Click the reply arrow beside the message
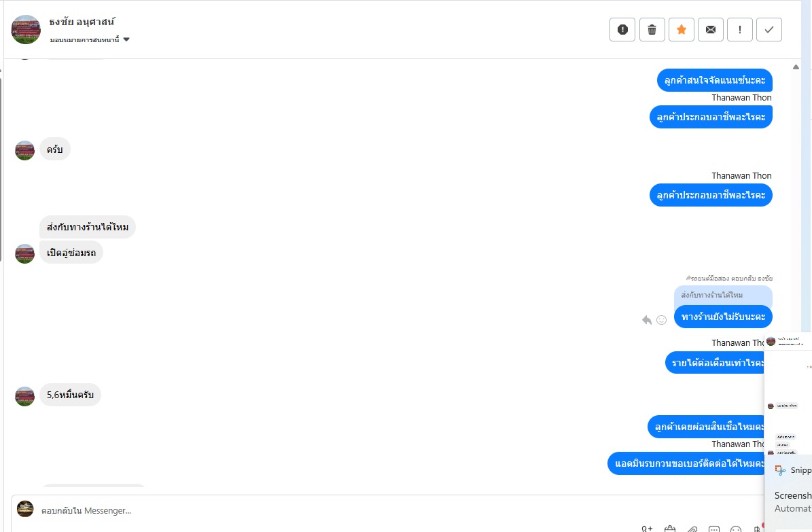This screenshot has width=812, height=532. tap(647, 319)
